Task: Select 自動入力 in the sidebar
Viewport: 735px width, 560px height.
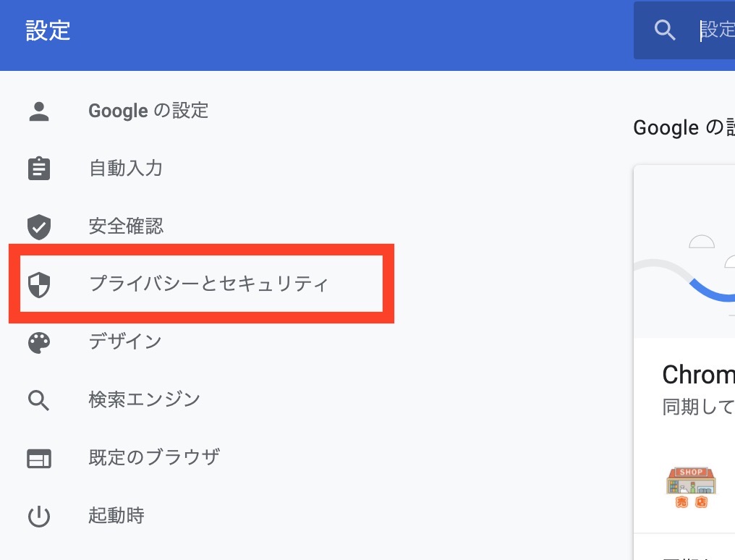Action: (126, 169)
